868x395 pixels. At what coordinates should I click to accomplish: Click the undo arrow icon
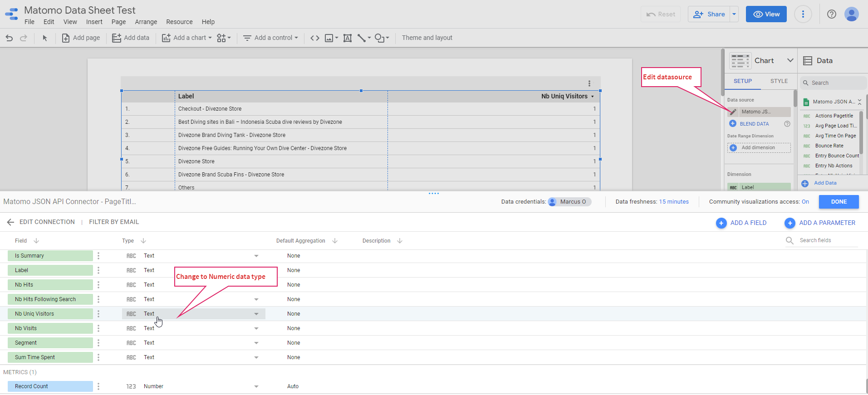(x=9, y=38)
